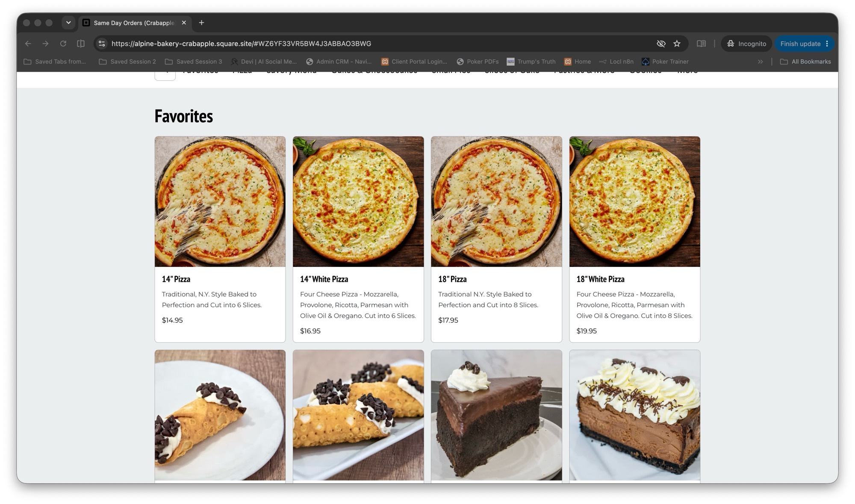
Task: Open the Saved Session 2 bookmark folder
Action: (x=127, y=62)
